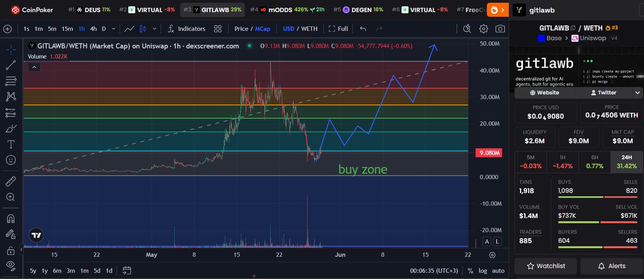Toggle auto scale mode
The image size is (644, 279).
click(x=498, y=270)
